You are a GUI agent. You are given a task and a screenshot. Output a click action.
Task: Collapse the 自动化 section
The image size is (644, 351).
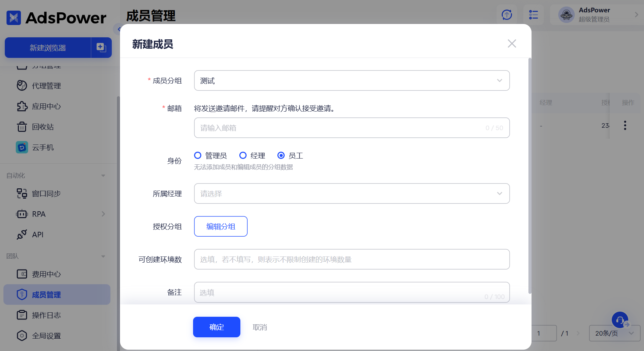click(103, 176)
